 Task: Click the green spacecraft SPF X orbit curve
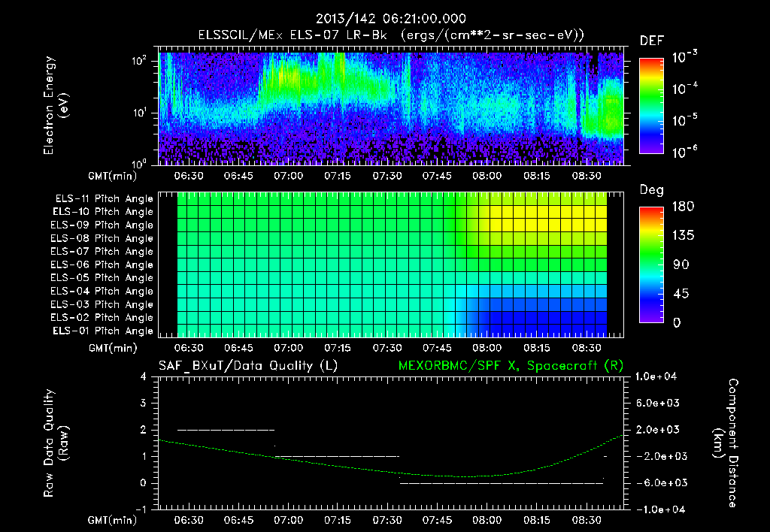pos(391,472)
